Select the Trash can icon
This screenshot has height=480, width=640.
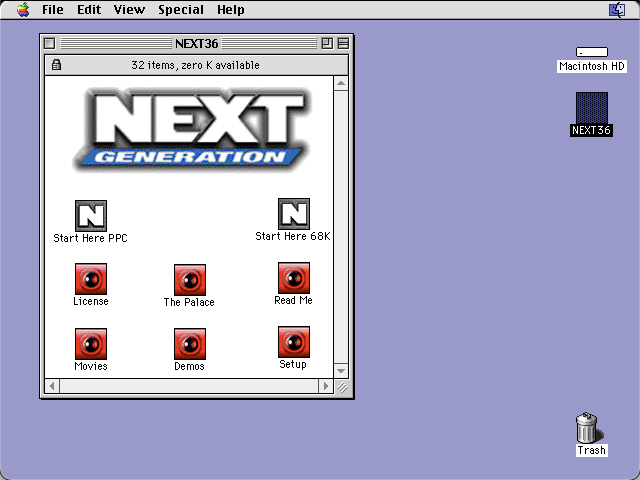588,427
